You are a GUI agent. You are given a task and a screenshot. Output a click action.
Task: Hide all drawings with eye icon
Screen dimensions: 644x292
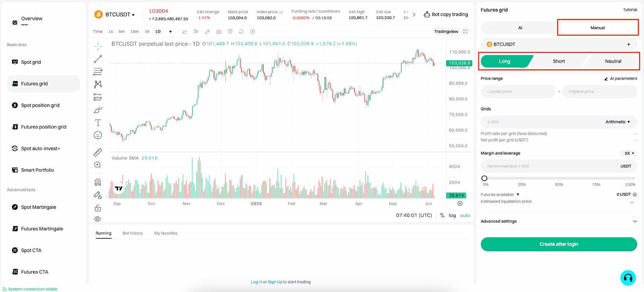[x=98, y=219]
